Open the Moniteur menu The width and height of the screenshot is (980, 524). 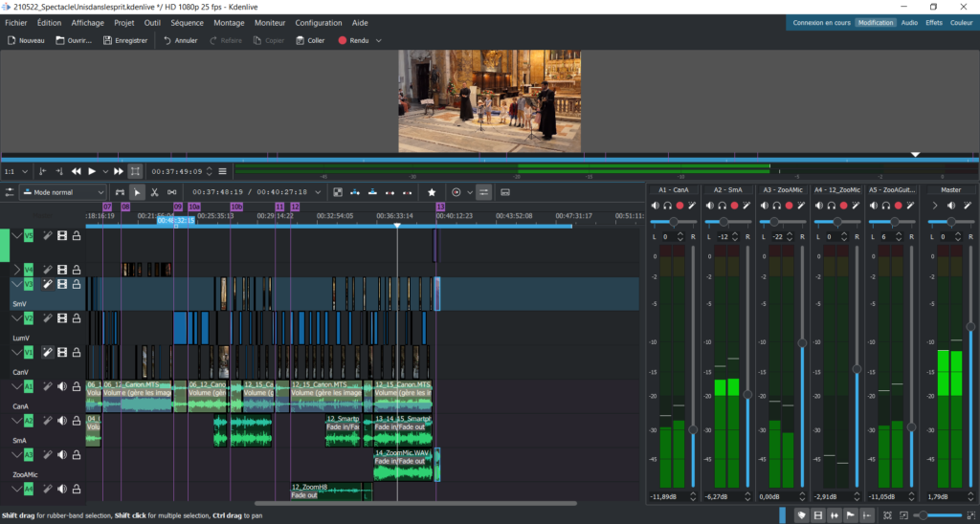pos(270,23)
